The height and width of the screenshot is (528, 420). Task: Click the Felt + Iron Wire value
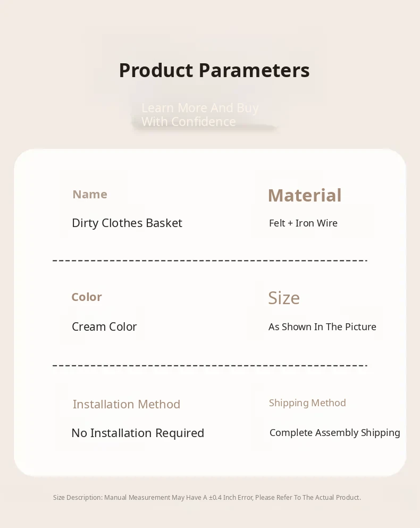coord(303,223)
